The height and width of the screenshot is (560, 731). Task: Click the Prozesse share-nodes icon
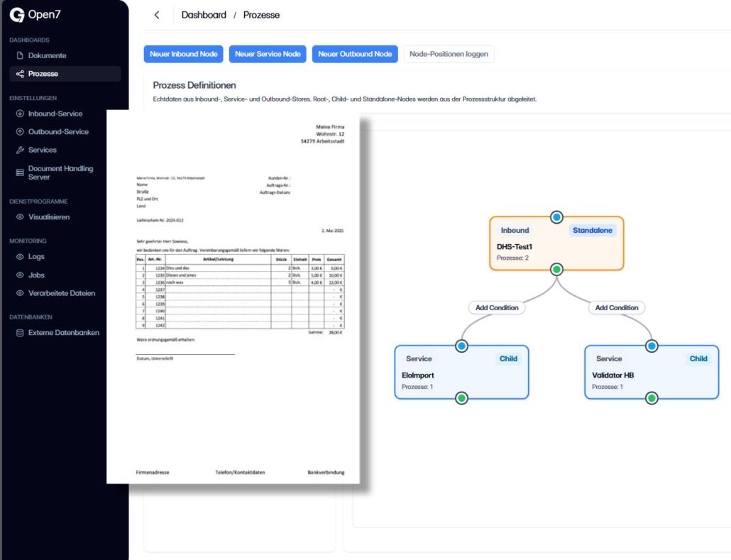coord(20,74)
